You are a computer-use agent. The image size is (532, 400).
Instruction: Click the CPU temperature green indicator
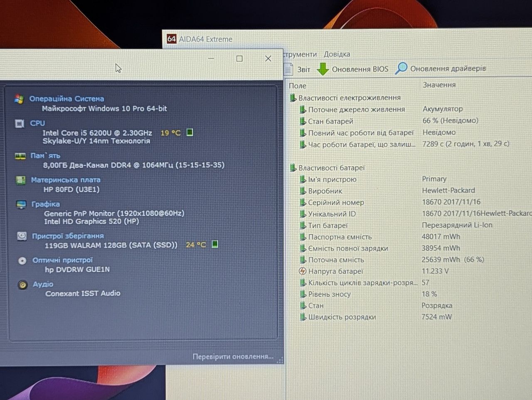(190, 133)
